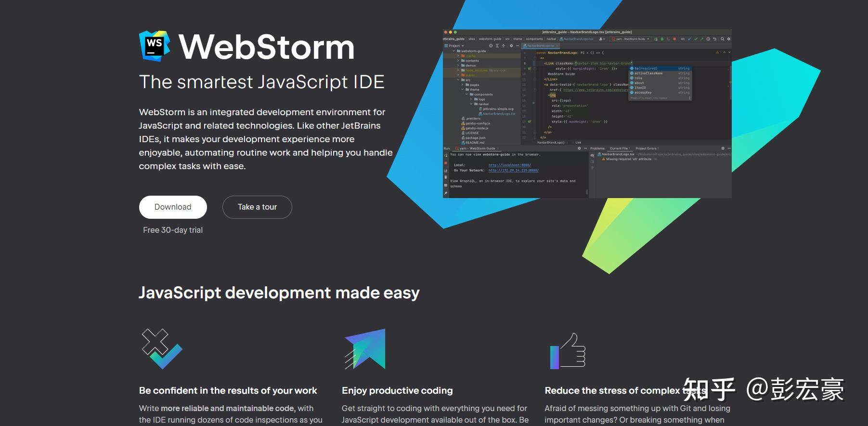
Task: Choose 'to (required)' completion suggestion
Action: pyautogui.click(x=661, y=68)
